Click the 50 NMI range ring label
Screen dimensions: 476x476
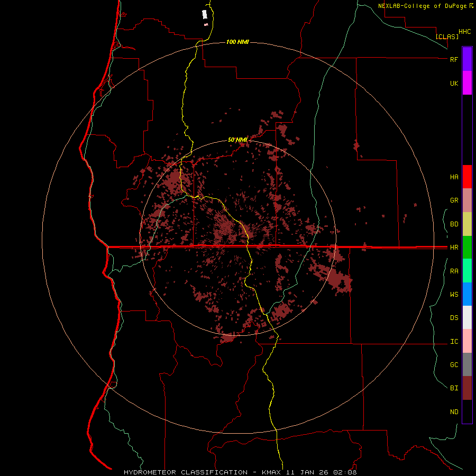[x=237, y=140]
